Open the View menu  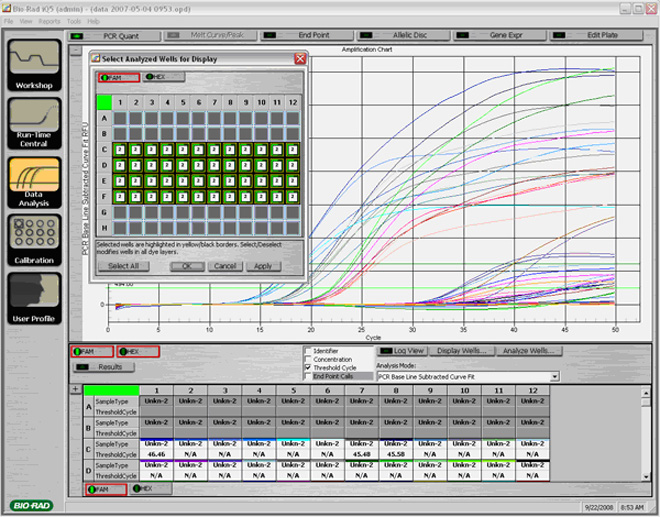coord(26,21)
